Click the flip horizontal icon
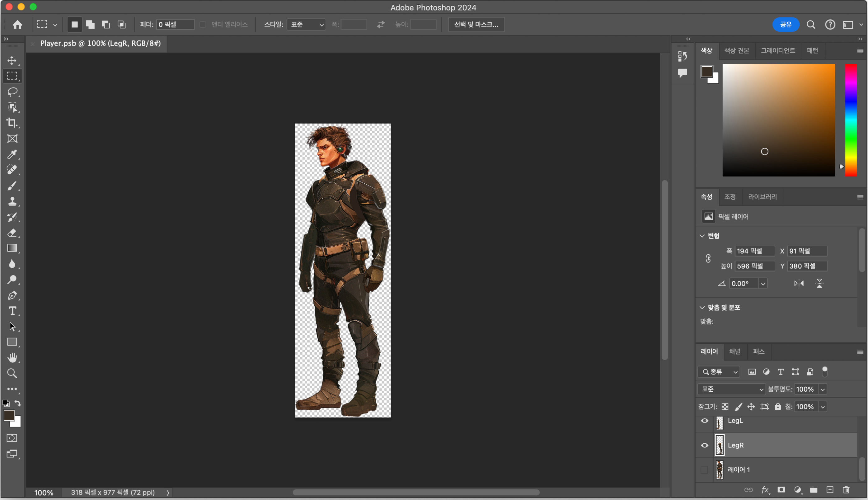Viewport: 868px width, 500px height. 799,283
